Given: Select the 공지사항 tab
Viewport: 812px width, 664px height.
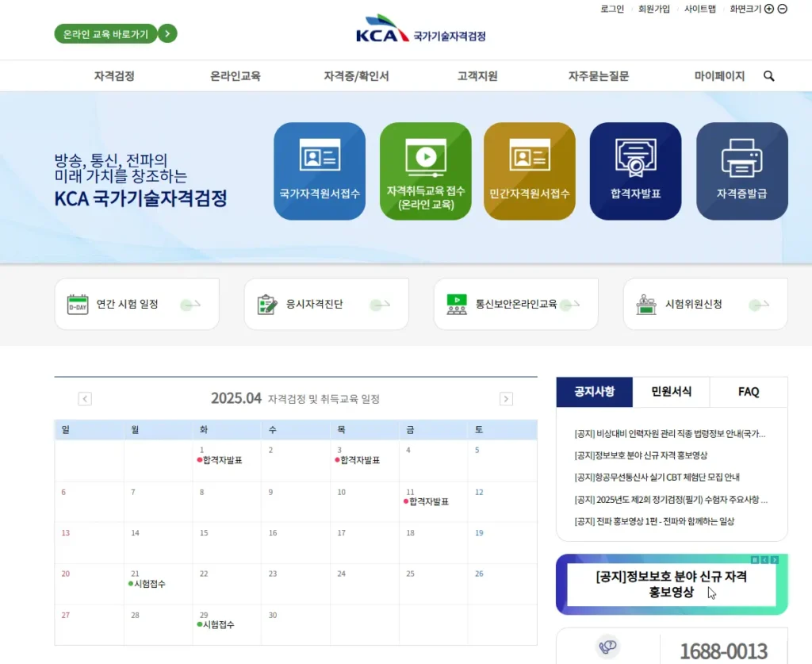Looking at the screenshot, I should pyautogui.click(x=595, y=392).
